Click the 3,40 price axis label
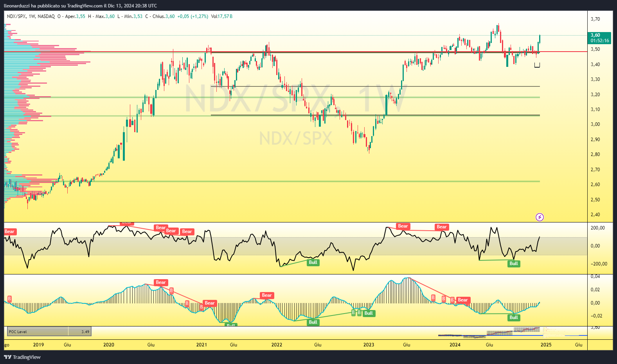This screenshot has height=364, width=617. pyautogui.click(x=595, y=65)
